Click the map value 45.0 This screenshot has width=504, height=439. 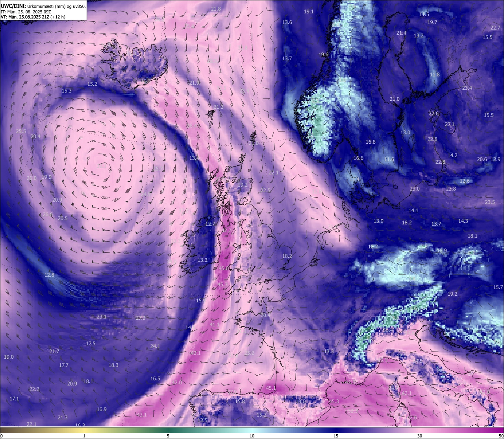224,269
